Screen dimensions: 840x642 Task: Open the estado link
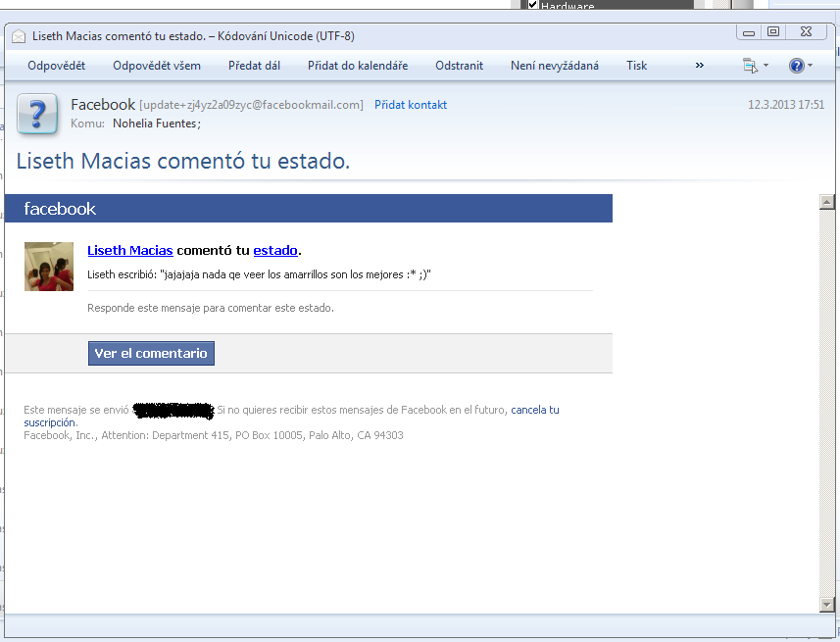click(x=275, y=250)
